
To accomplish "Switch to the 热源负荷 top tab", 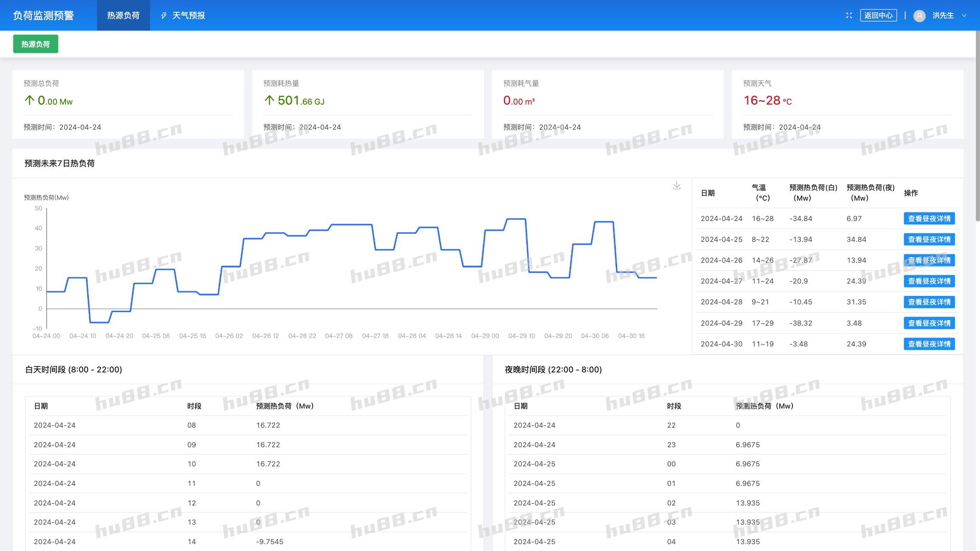I will point(123,15).
